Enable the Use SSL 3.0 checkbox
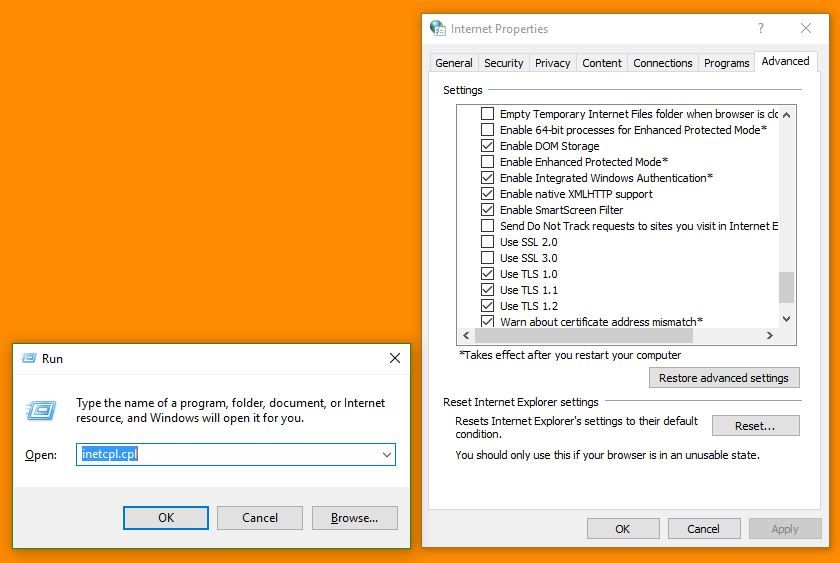840x563 pixels. coord(488,258)
